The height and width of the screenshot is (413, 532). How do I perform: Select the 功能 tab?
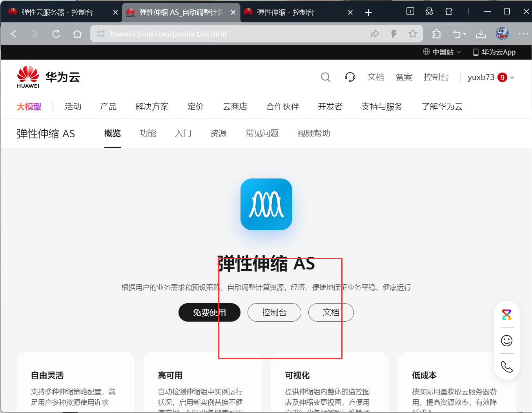(x=148, y=133)
